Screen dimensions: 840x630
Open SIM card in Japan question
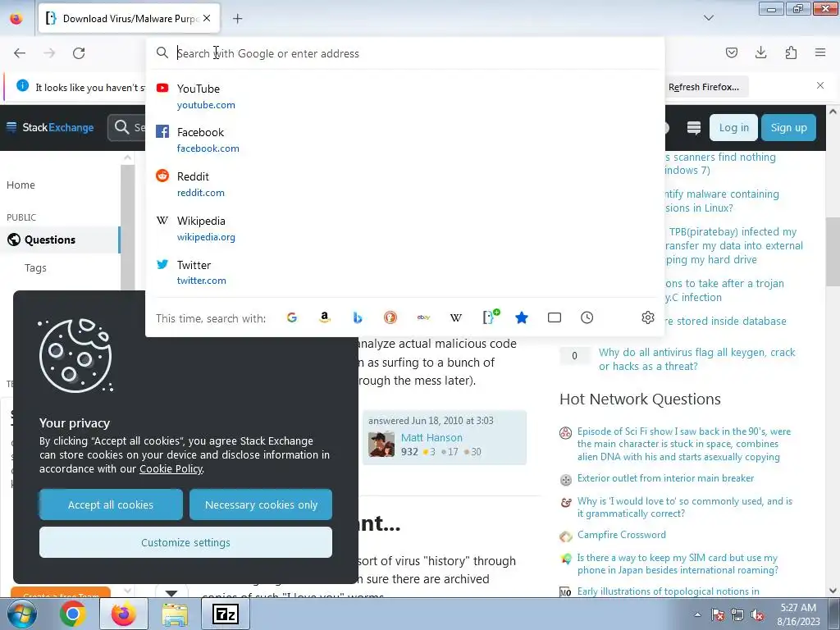tap(678, 564)
